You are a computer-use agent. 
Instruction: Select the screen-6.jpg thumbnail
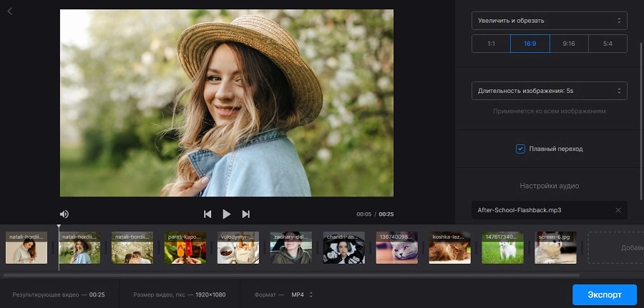click(556, 248)
